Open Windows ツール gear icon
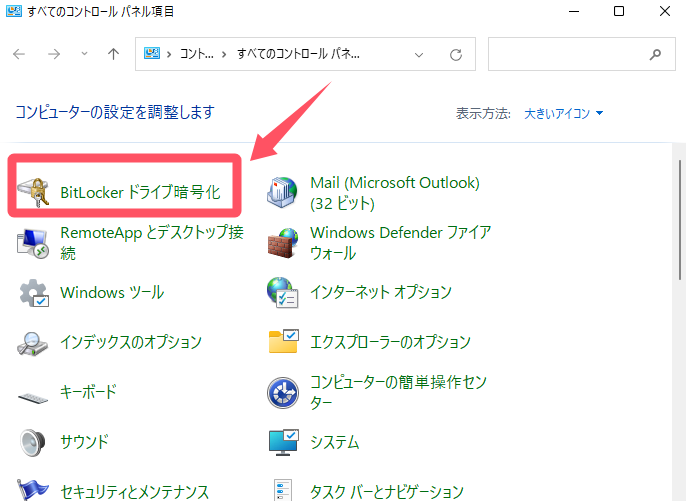686x501 pixels. pyautogui.click(x=35, y=293)
